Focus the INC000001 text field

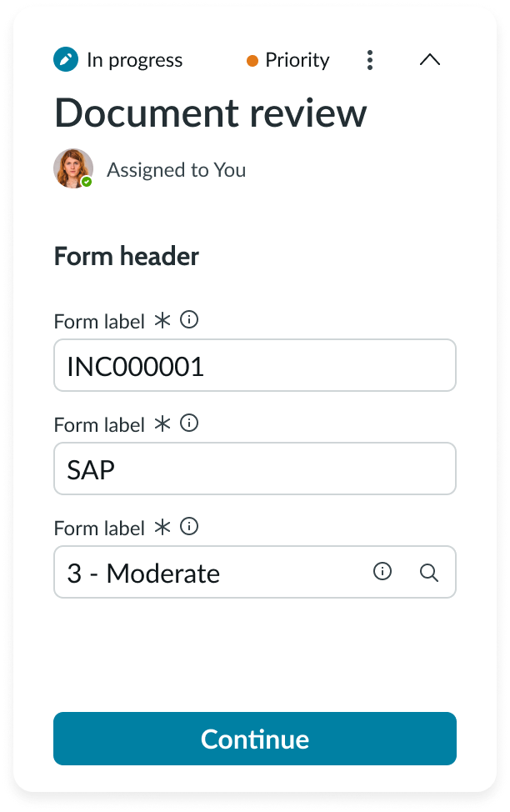tap(254, 365)
